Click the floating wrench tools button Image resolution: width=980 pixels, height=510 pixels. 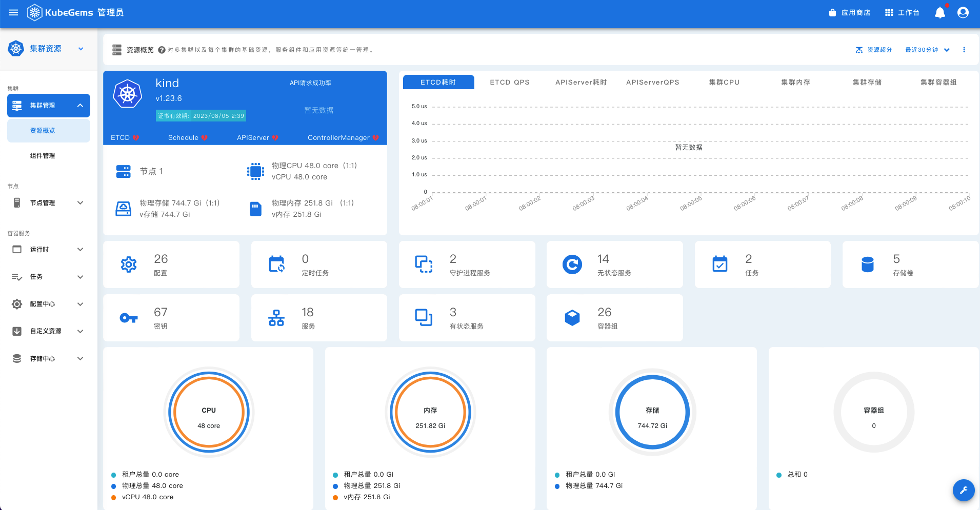(964, 490)
